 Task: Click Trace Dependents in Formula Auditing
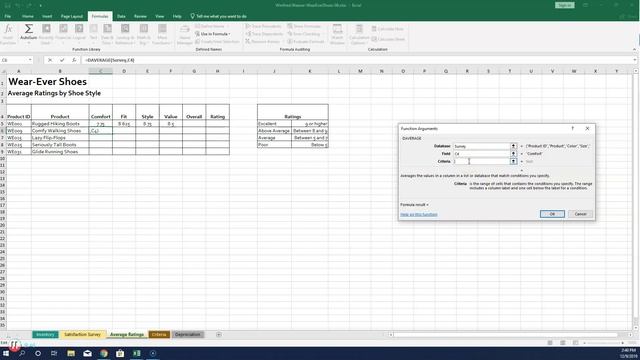(264, 34)
